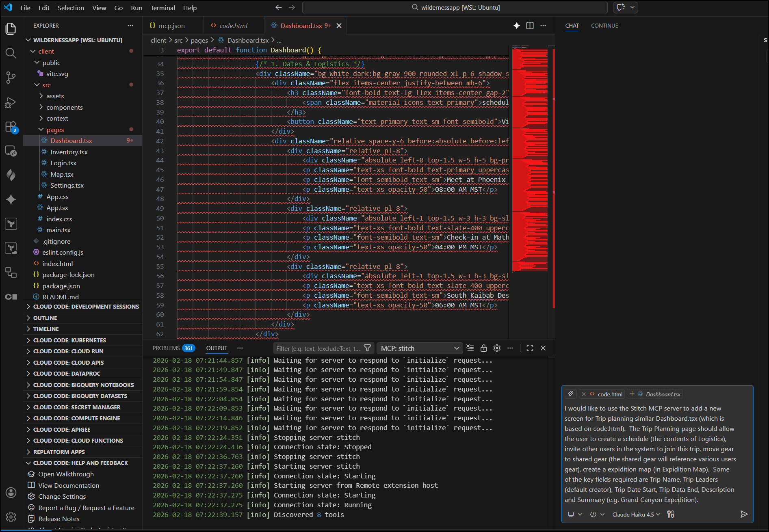The width and height of the screenshot is (769, 532).
Task: Open the Source Control view
Action: (11, 78)
